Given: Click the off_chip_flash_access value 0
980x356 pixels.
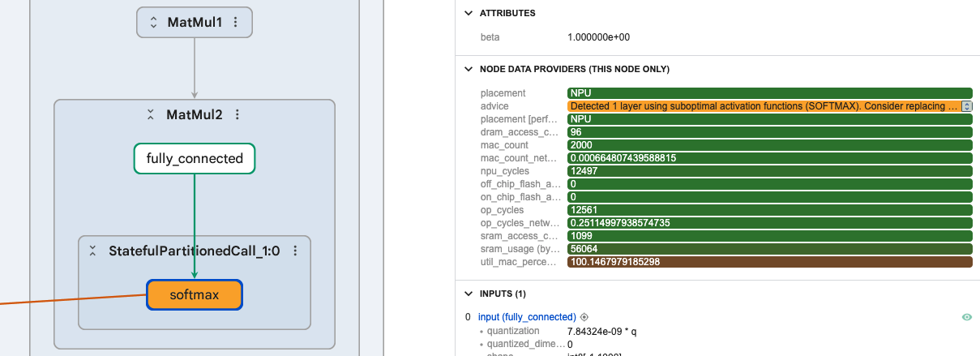Looking at the screenshot, I should [770, 184].
